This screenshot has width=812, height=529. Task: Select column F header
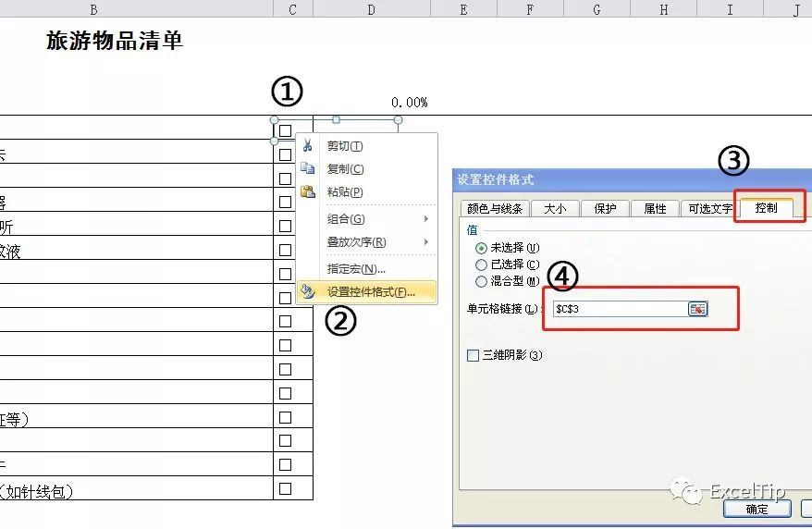pyautogui.click(x=530, y=9)
